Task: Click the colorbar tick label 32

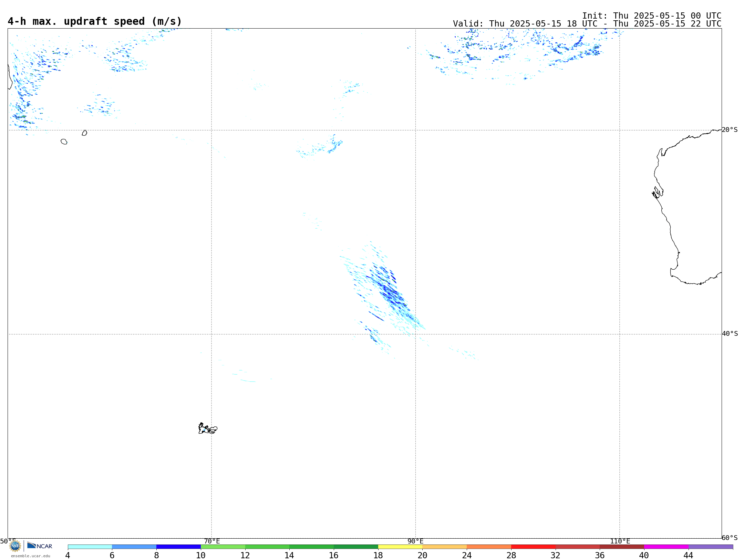Action: coord(556,555)
